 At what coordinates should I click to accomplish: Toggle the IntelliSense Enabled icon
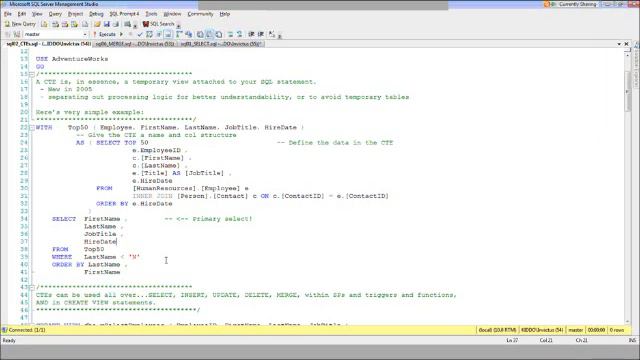pos(168,34)
